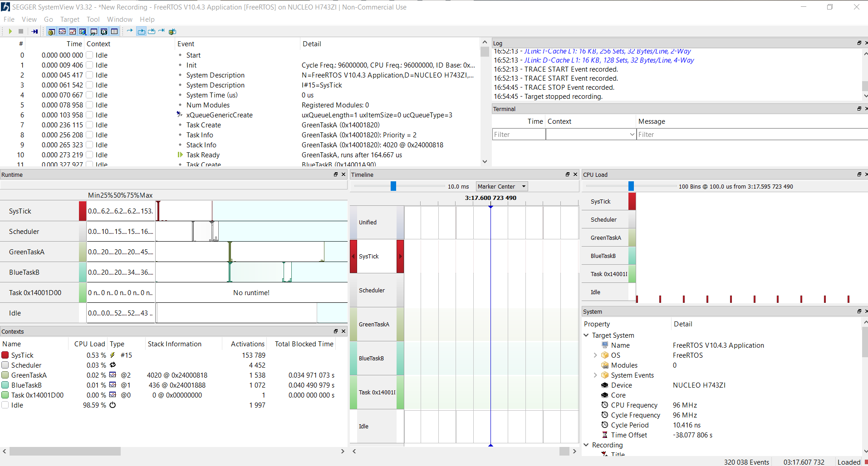Toggle the list window view button
The width and height of the screenshot is (868, 466).
click(114, 31)
